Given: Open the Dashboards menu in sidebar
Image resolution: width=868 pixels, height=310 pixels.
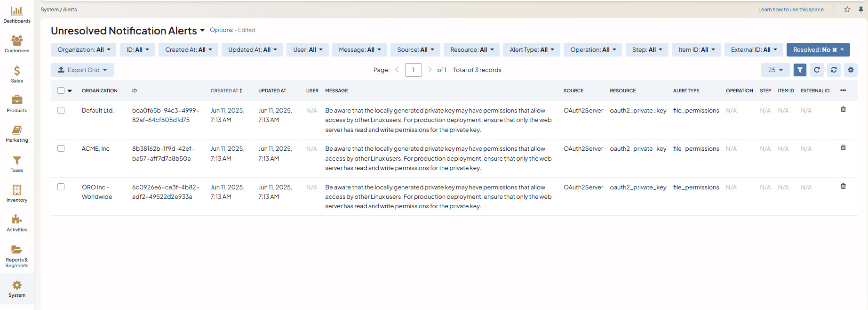Looking at the screenshot, I should point(17,15).
